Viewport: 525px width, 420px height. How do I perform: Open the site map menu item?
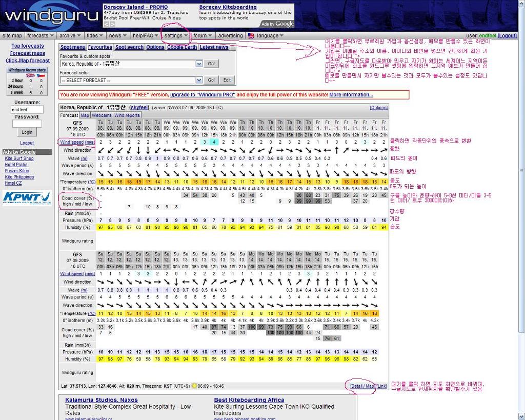12,35
